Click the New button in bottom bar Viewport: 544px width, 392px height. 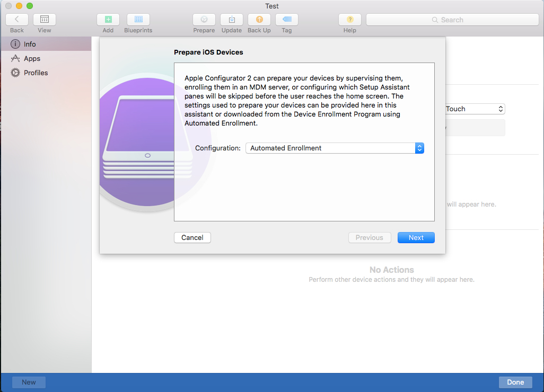29,382
